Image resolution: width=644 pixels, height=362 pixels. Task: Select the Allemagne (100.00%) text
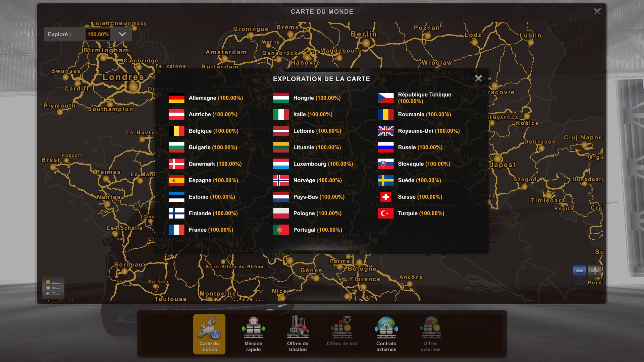pyautogui.click(x=216, y=98)
